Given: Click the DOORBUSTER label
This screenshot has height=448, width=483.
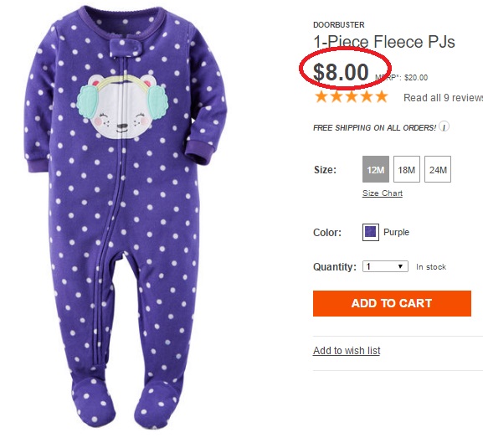Looking at the screenshot, I should pos(339,25).
